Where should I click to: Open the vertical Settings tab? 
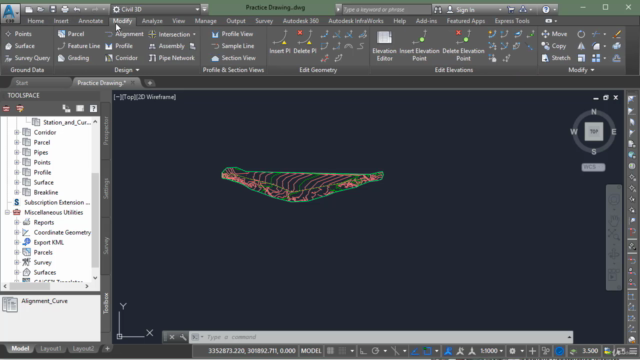106,189
